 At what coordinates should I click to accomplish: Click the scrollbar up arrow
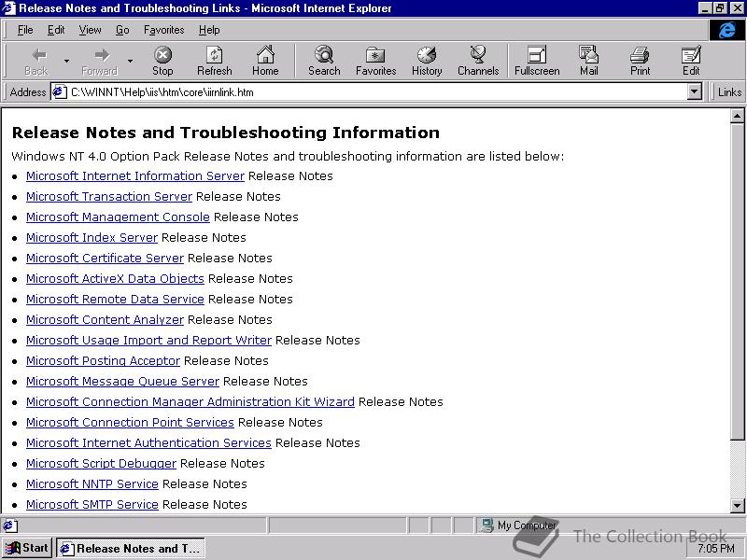pos(737,116)
